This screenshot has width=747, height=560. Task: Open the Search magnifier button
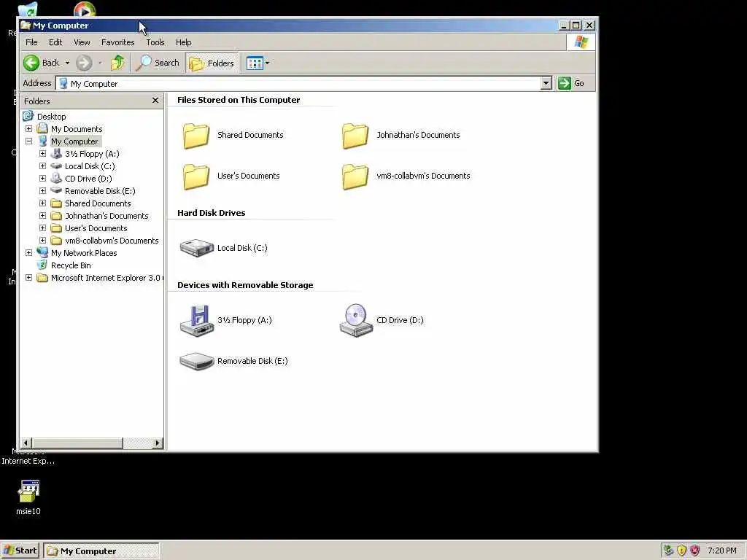(x=158, y=63)
